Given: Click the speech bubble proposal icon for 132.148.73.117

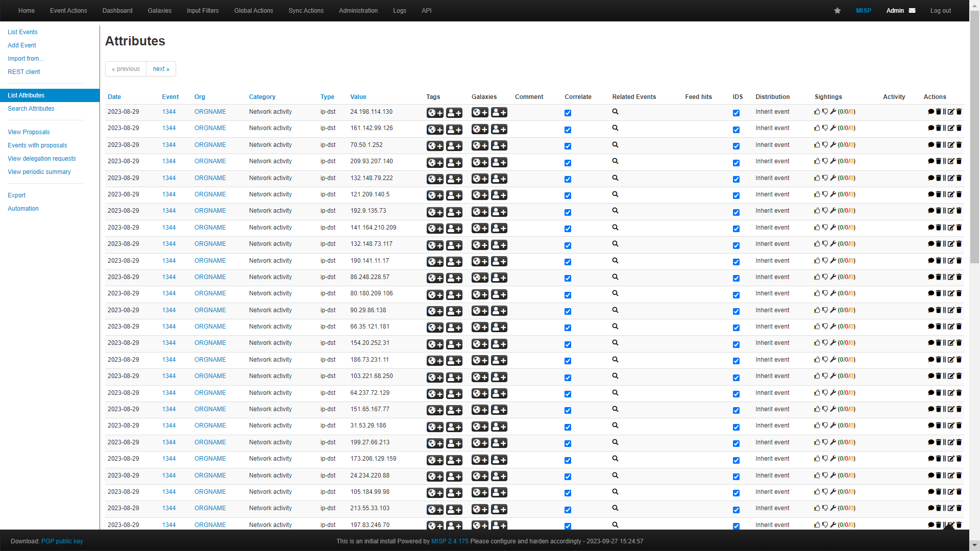Looking at the screenshot, I should click(930, 244).
